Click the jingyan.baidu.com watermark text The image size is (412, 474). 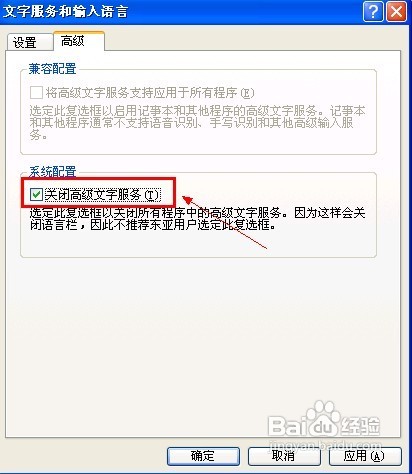coord(326,445)
